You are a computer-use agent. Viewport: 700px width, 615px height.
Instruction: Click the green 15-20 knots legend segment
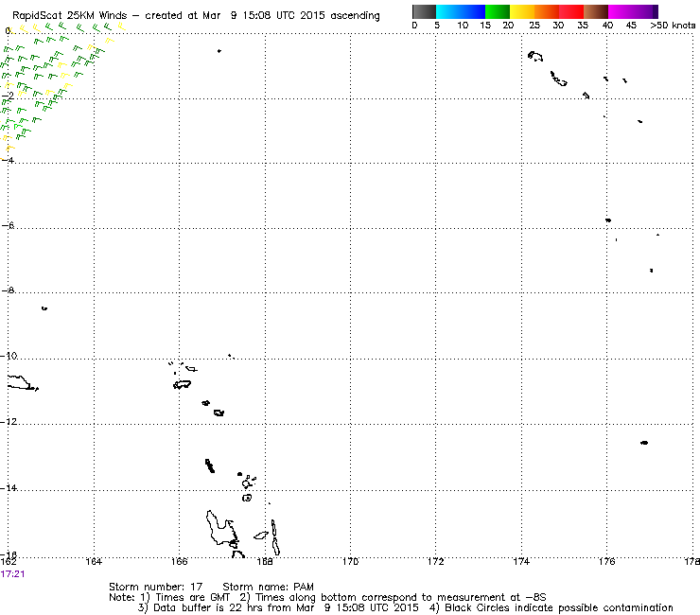tap(498, 11)
